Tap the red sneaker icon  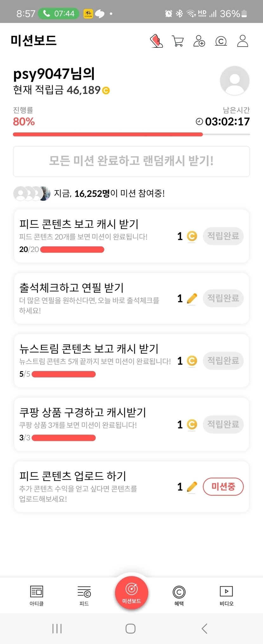click(x=156, y=41)
